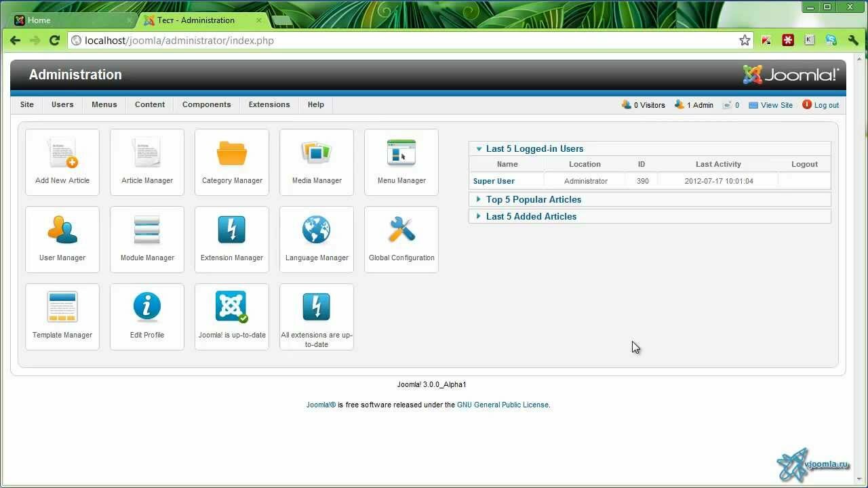Open the browser wrench settings menu
The image size is (868, 488).
point(853,41)
